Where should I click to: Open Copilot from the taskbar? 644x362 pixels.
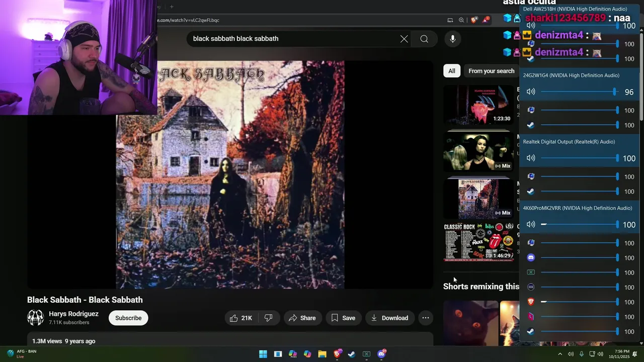307,354
